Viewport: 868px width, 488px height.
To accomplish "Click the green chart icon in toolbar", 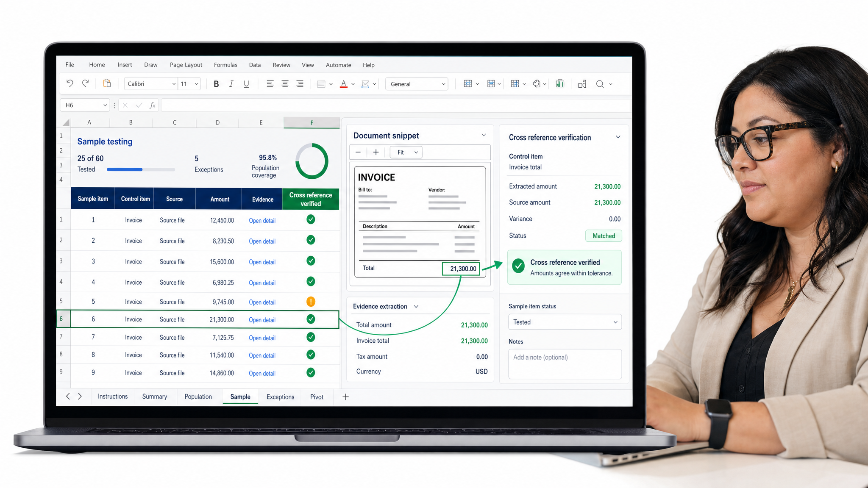I will [560, 84].
